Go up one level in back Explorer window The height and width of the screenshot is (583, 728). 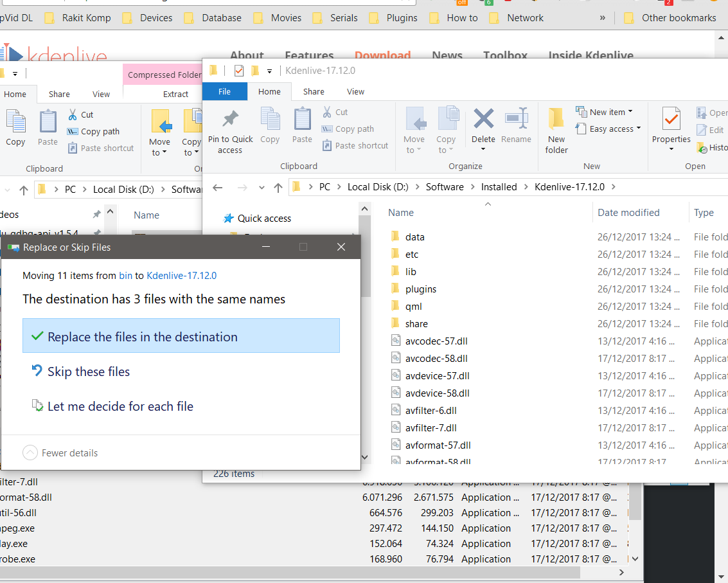coord(24,190)
